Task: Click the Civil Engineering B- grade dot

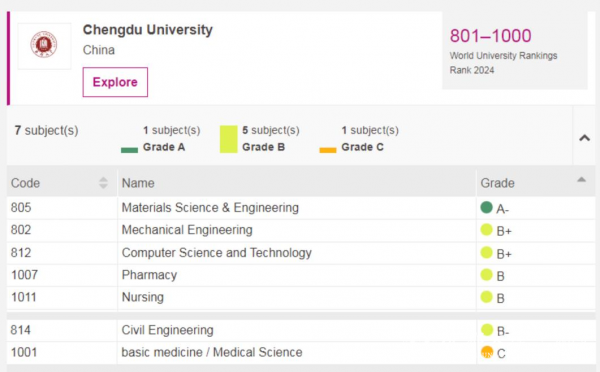Action: point(487,330)
